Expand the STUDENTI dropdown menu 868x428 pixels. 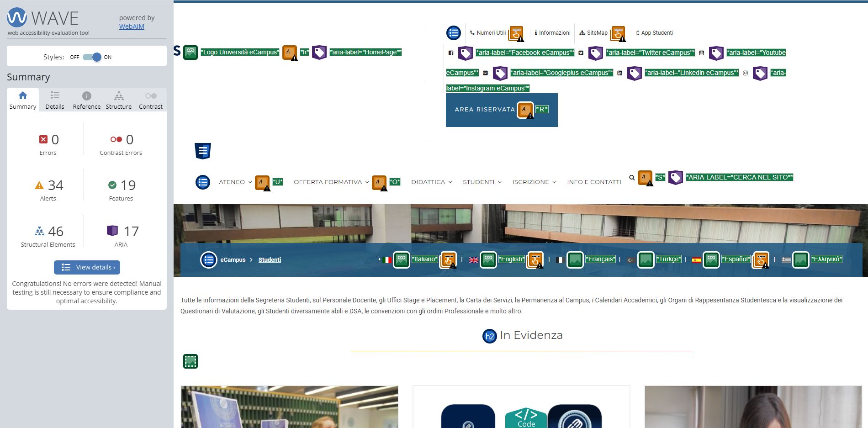coord(482,182)
